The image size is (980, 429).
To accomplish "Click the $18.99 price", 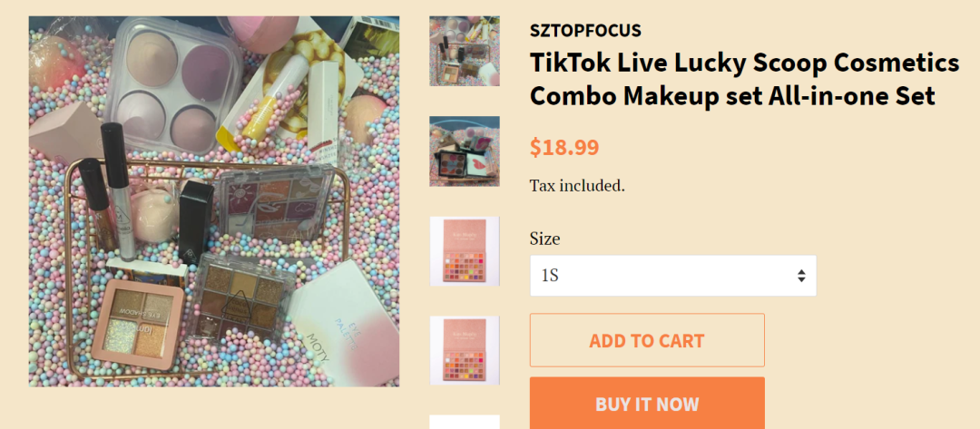I will [x=564, y=147].
